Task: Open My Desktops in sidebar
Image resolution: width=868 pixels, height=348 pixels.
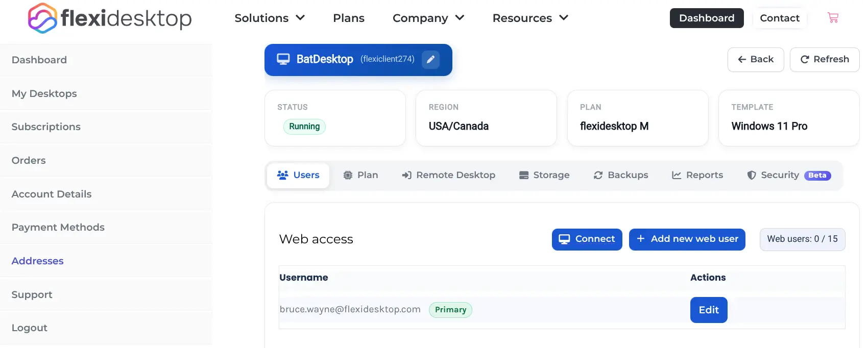Action: click(106, 93)
